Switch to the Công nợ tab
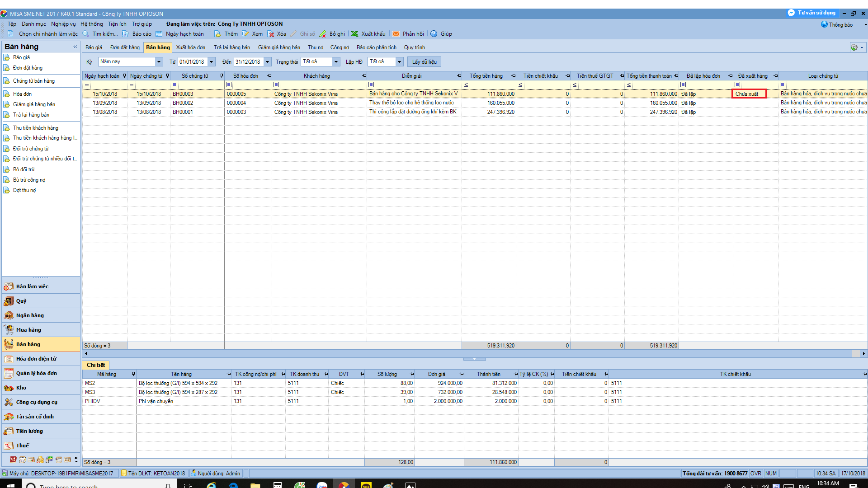The image size is (868, 488). pyautogui.click(x=340, y=47)
